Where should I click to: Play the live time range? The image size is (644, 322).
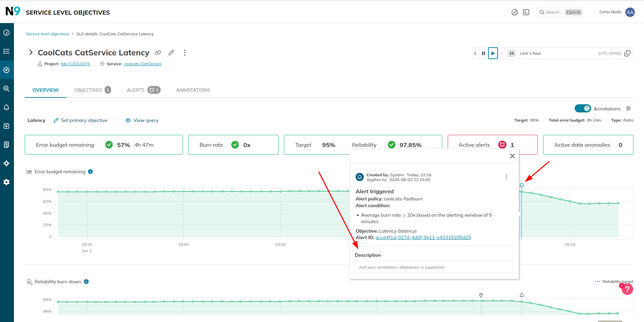[x=493, y=53]
